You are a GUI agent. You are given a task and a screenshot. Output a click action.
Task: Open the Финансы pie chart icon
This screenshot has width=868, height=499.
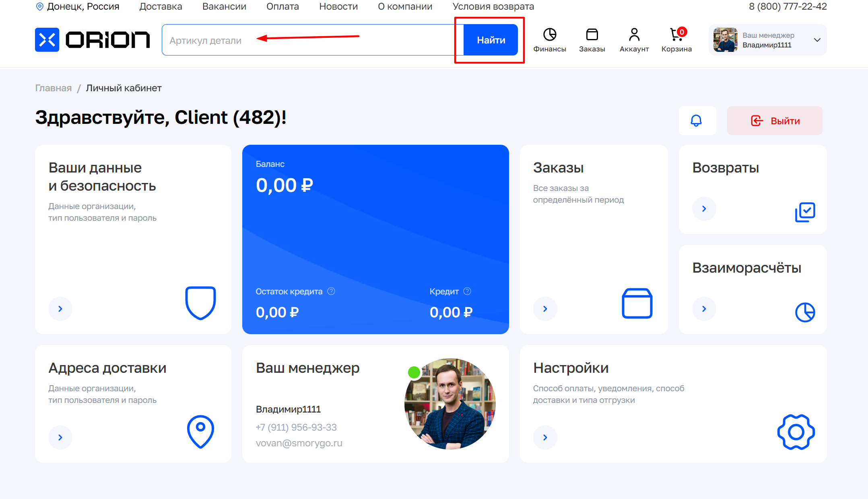coord(549,35)
